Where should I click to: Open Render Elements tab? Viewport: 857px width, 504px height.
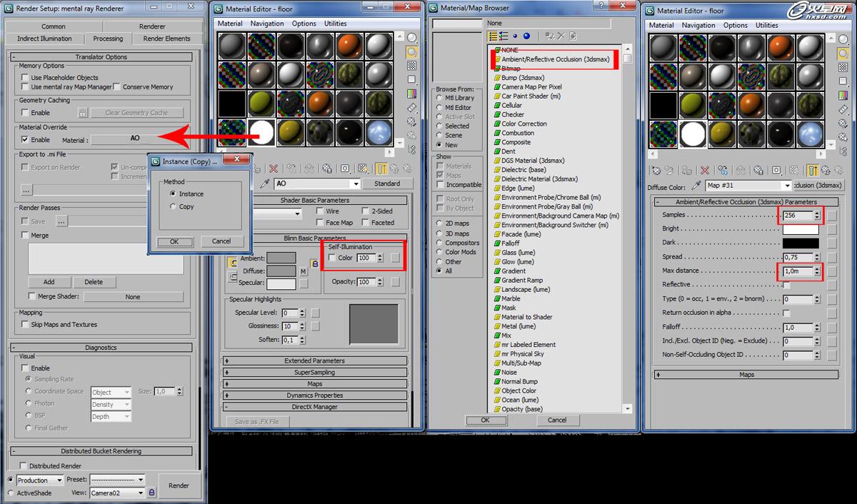tap(167, 39)
